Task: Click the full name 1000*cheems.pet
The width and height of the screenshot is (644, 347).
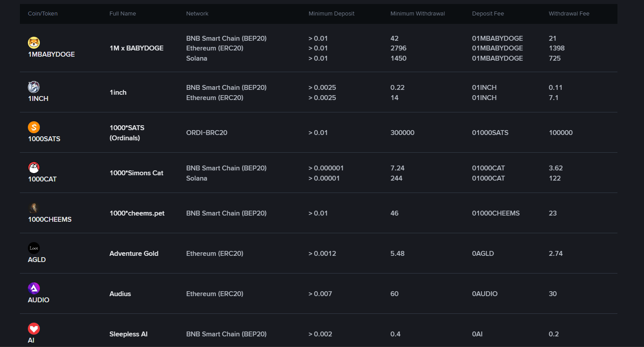Action: (x=137, y=213)
